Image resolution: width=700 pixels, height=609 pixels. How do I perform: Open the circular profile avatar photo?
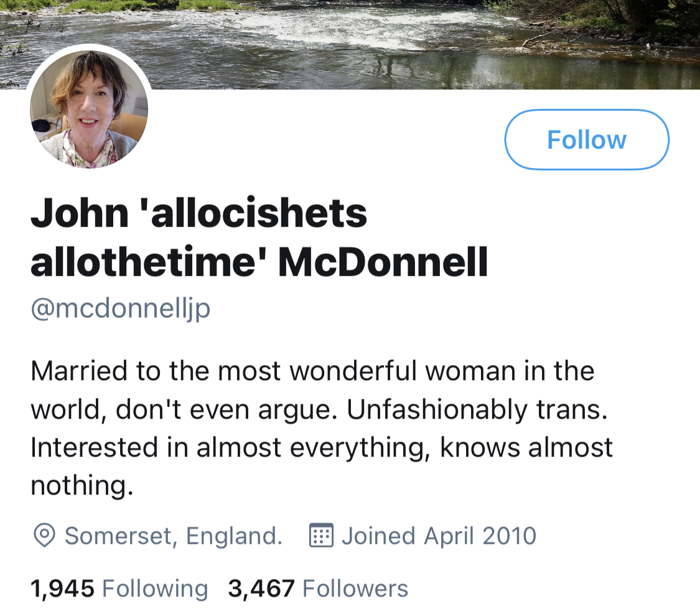pos(89,109)
